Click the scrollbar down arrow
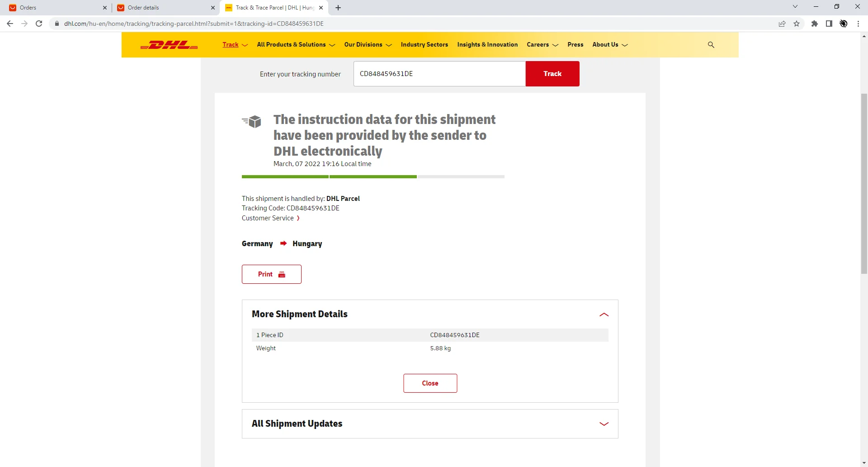The height and width of the screenshot is (467, 868). (864, 463)
